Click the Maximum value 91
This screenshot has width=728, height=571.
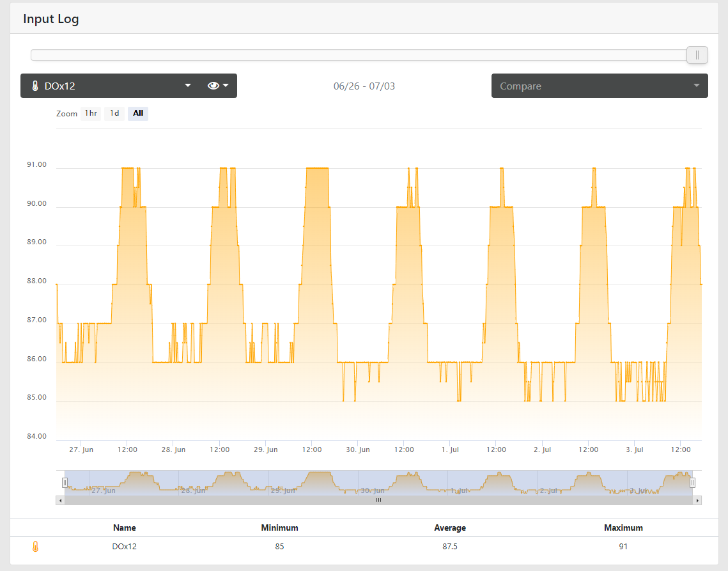[x=623, y=546]
